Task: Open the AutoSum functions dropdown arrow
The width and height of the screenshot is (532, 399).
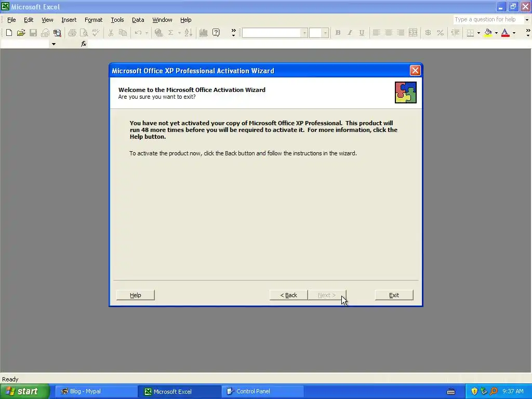Action: (x=179, y=33)
